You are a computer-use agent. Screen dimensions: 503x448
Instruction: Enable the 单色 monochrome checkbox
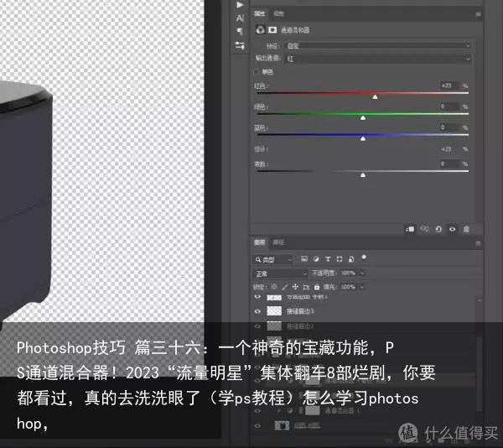click(x=257, y=71)
